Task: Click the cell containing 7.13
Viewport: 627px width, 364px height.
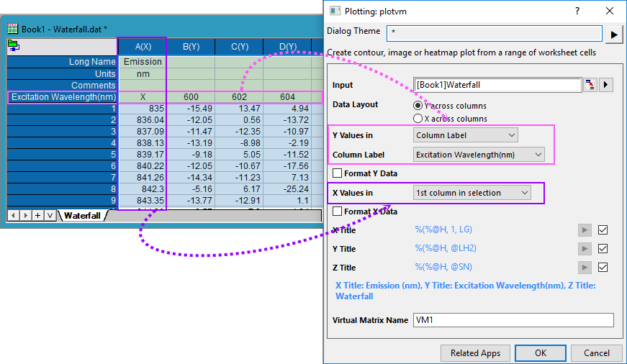Action: (287, 177)
